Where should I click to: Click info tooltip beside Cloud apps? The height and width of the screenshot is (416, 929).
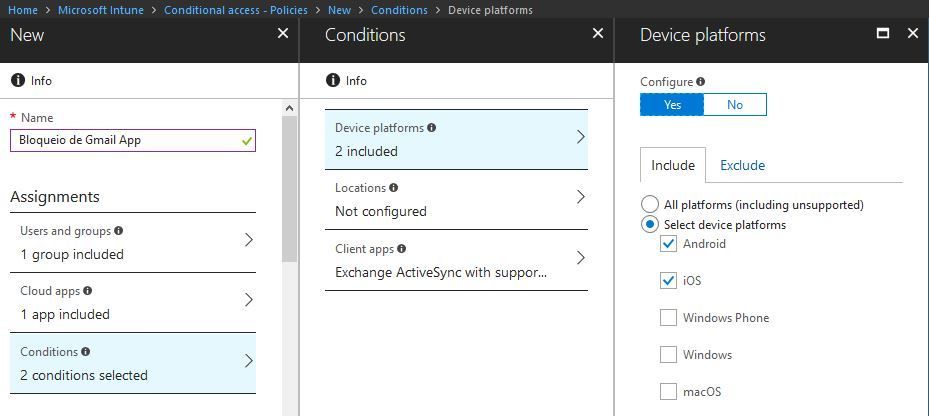pyautogui.click(x=88, y=291)
